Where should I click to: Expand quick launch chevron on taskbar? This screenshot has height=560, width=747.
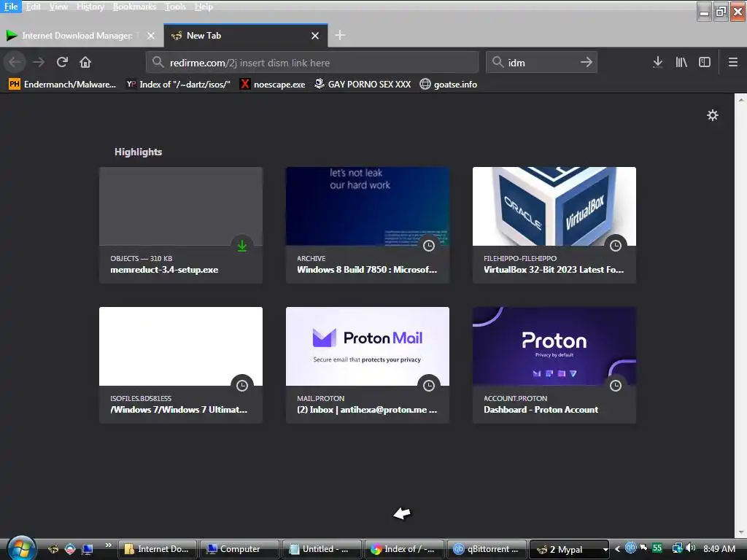click(108, 545)
